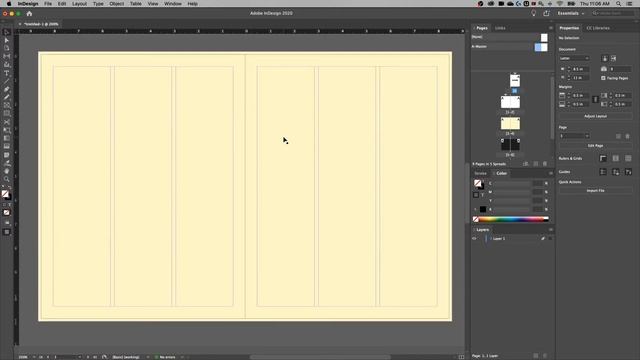The image size is (640, 360).
Task: Switch to the Links tab
Action: click(x=500, y=28)
